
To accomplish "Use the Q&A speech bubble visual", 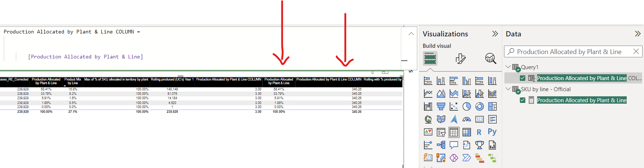I will click(x=454, y=145).
